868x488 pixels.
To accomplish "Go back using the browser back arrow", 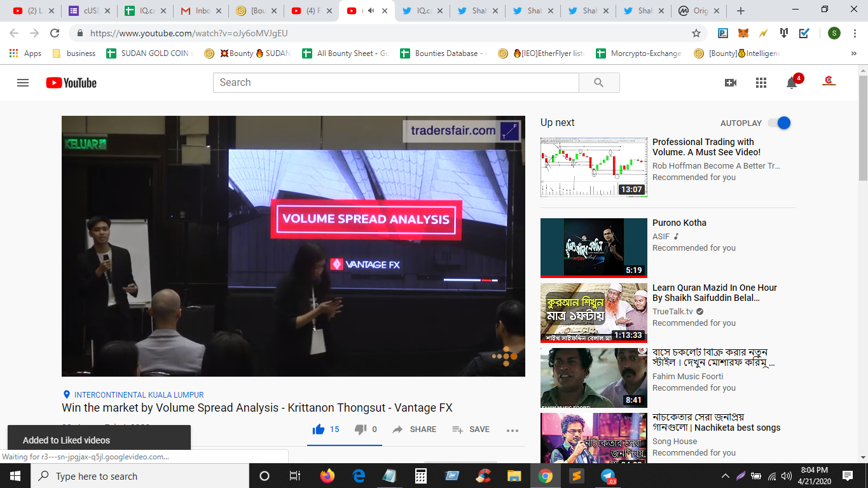I will tap(14, 33).
